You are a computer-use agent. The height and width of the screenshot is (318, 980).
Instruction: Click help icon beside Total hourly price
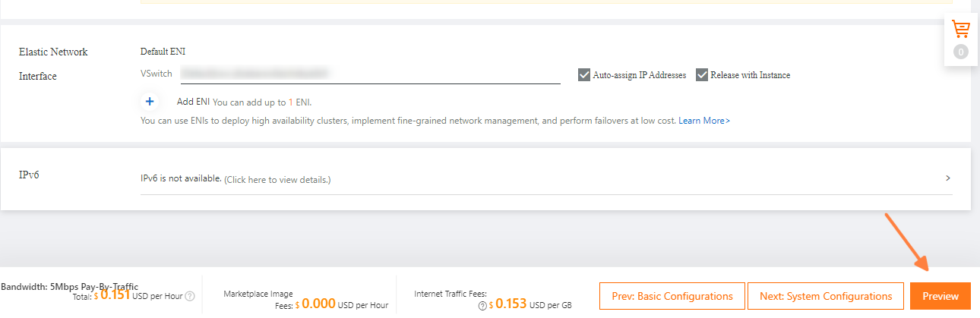tap(190, 296)
